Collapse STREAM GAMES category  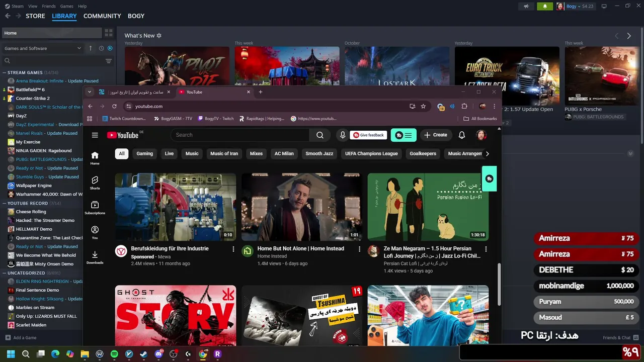tap(4, 72)
